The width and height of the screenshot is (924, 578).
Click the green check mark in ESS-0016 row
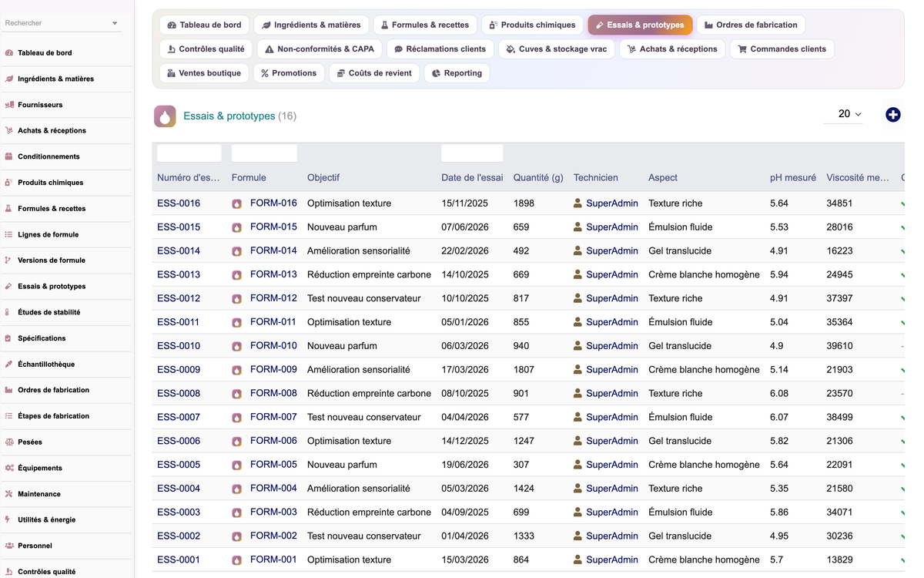(902, 204)
